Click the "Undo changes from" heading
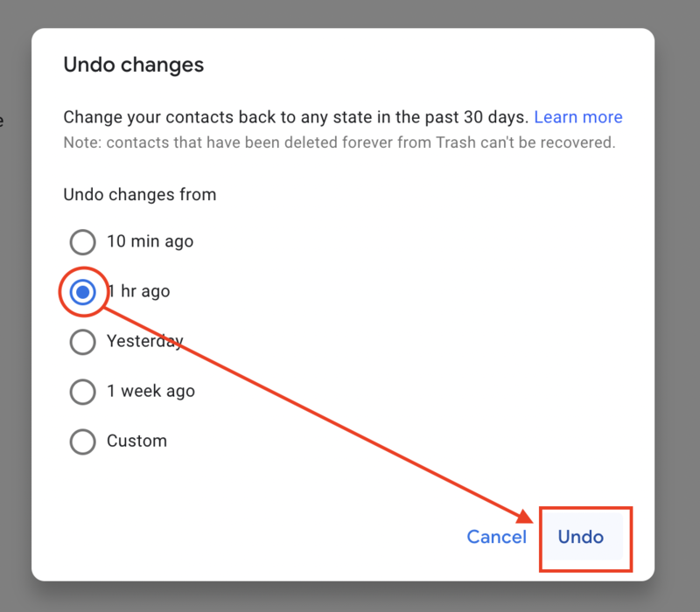Screen dimensions: 700x612 139,194
